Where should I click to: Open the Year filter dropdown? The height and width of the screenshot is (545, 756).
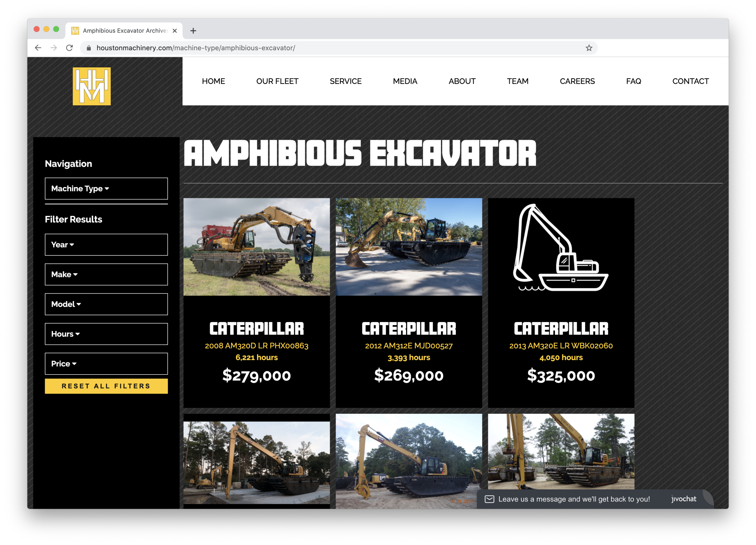pyautogui.click(x=106, y=245)
